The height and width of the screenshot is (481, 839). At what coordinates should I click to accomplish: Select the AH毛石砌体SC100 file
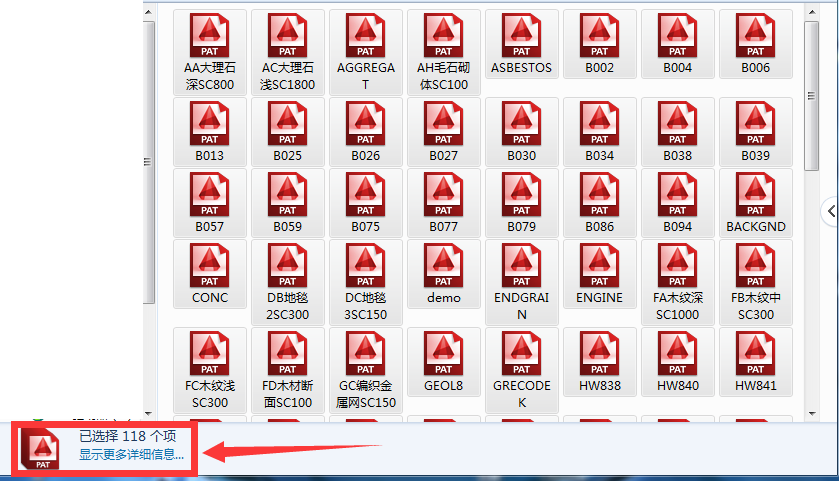(x=444, y=52)
